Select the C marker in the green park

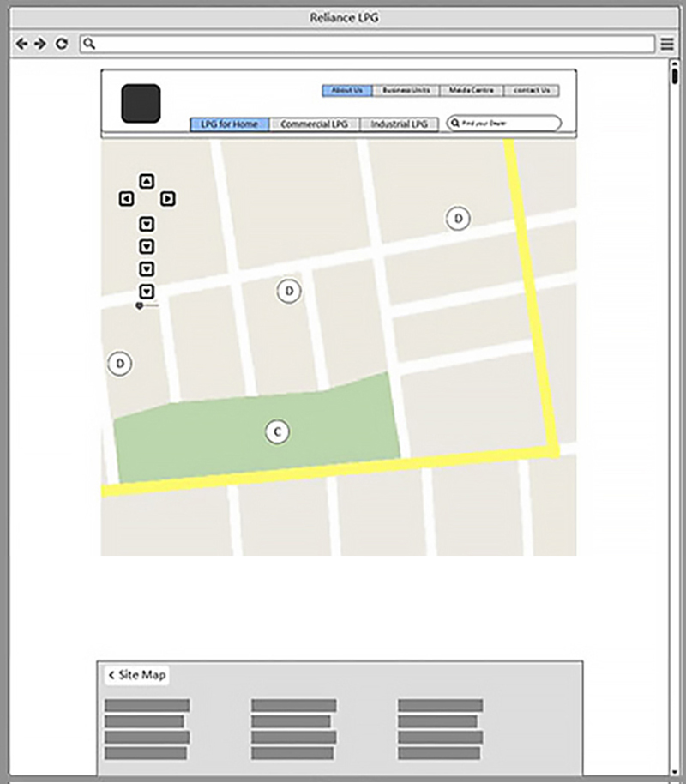276,432
